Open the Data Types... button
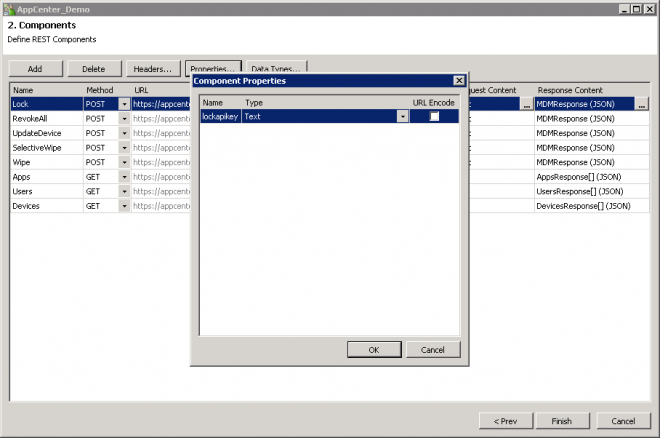 point(276,68)
